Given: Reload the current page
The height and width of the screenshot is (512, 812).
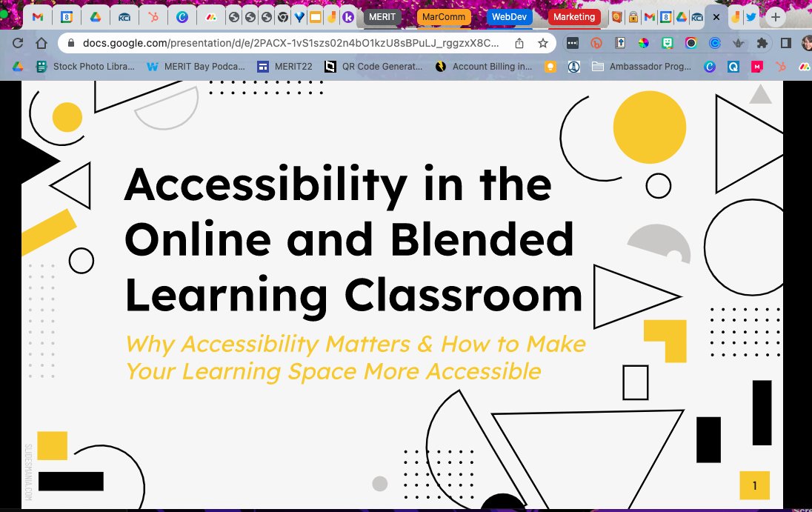Looking at the screenshot, I should (18, 43).
